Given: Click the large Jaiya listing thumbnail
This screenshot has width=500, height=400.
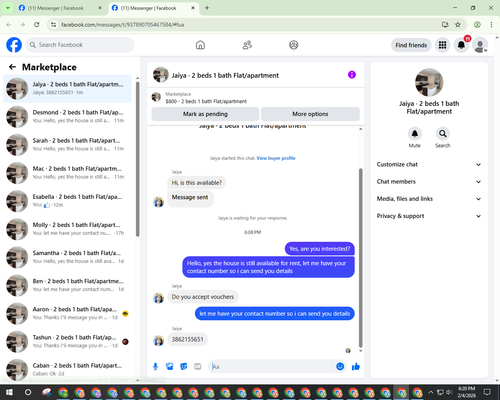Looking at the screenshot, I should (429, 82).
